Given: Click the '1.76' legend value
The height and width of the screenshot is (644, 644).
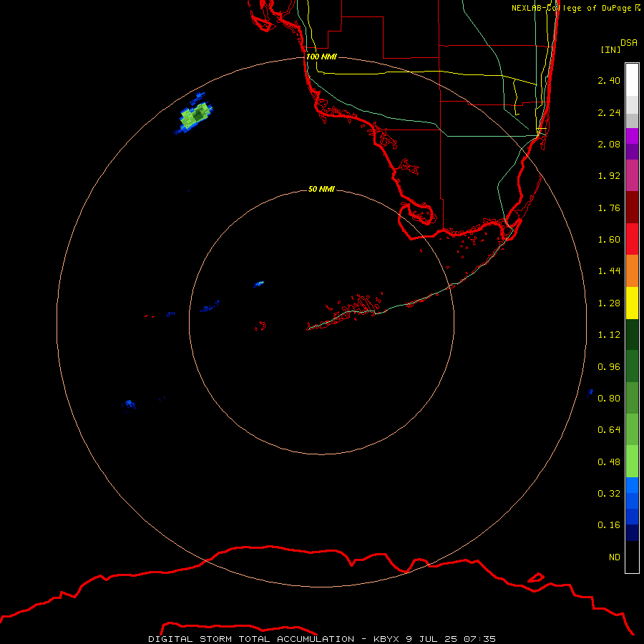Looking at the screenshot, I should pos(609,208).
